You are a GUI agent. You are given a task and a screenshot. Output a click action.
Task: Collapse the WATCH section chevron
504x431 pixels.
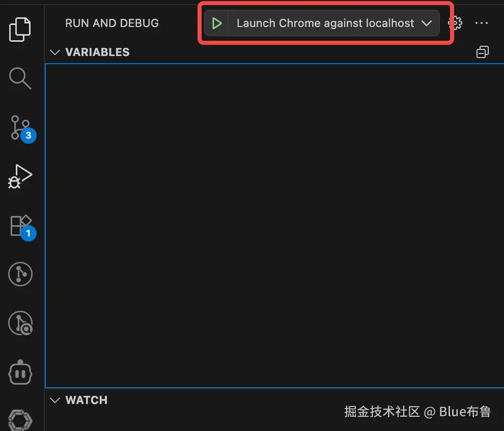[55, 400]
